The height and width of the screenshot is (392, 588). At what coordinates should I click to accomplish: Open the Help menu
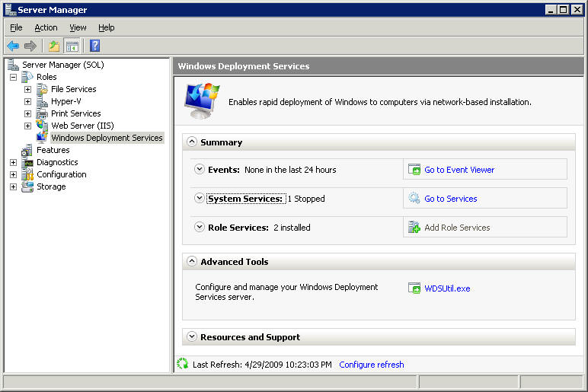(x=106, y=27)
